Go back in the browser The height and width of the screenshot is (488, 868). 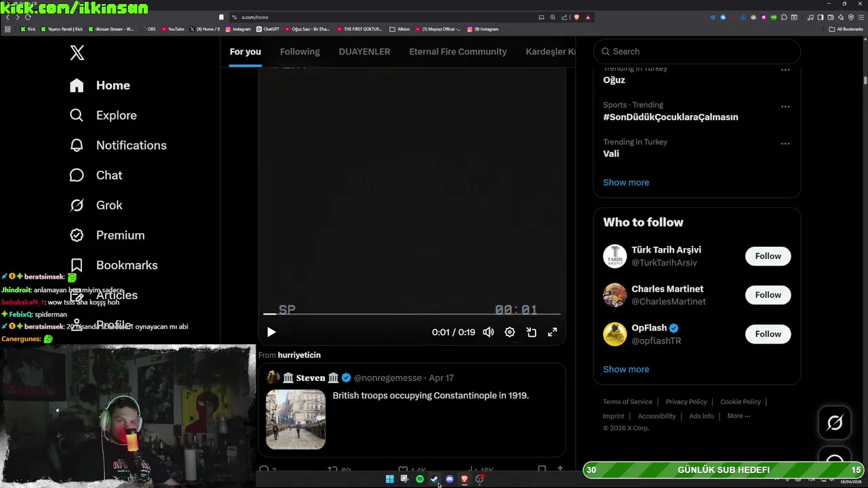tap(7, 17)
